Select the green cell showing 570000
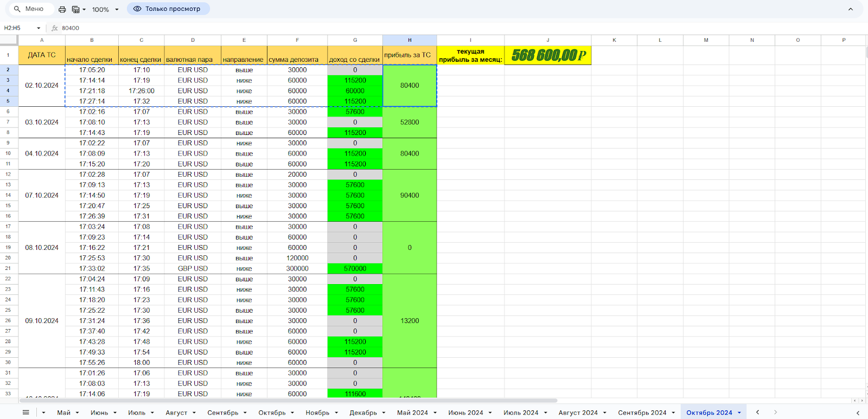The height and width of the screenshot is (419, 868). [355, 268]
